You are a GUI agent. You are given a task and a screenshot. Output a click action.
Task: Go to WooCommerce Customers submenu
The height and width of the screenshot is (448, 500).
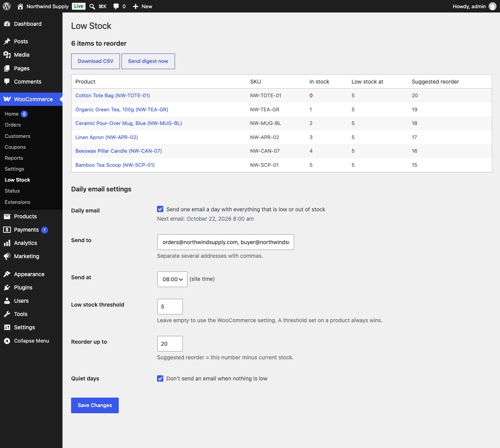tap(18, 136)
